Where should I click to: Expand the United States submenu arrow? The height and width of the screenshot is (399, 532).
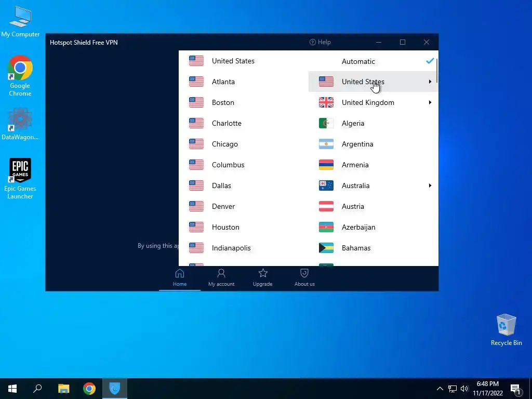tap(430, 82)
